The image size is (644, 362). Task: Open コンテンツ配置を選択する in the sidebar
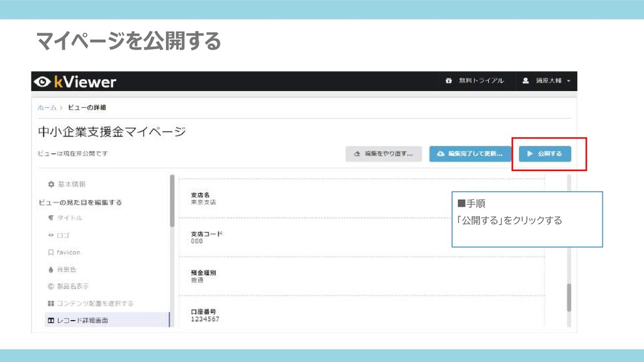click(95, 304)
